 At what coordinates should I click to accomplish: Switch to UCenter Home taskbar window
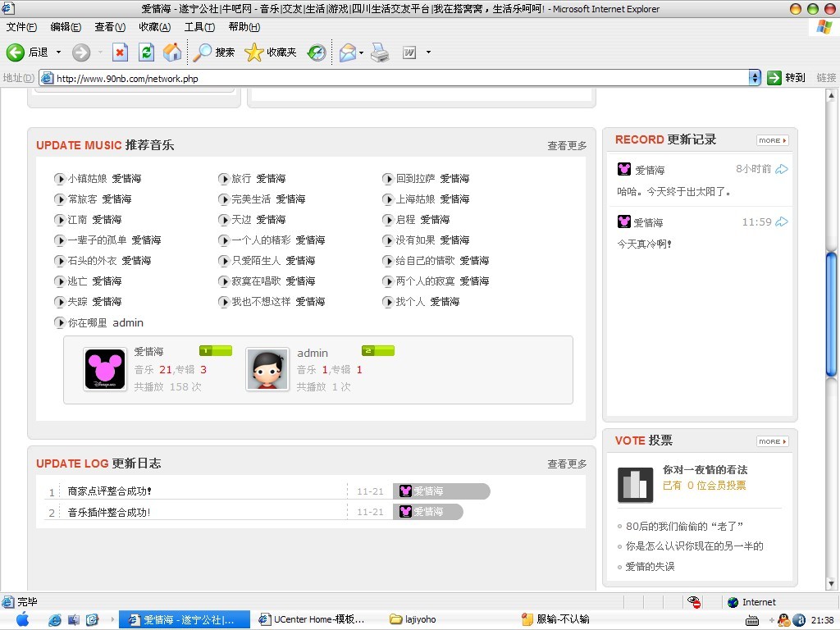point(313,619)
